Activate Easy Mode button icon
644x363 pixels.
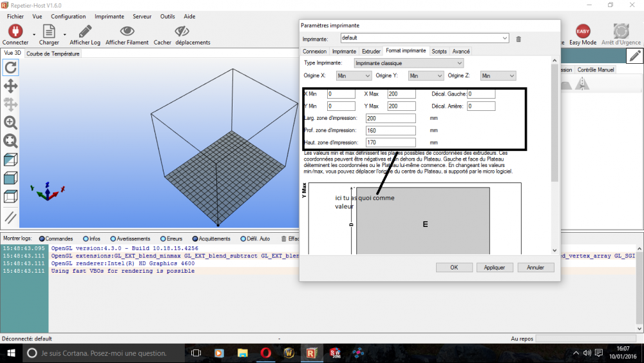pos(582,31)
